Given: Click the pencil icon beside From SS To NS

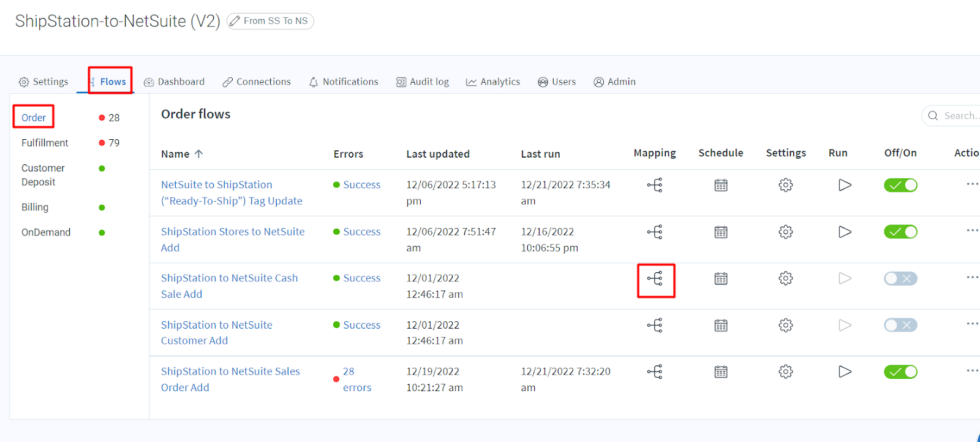Looking at the screenshot, I should coord(235,21).
